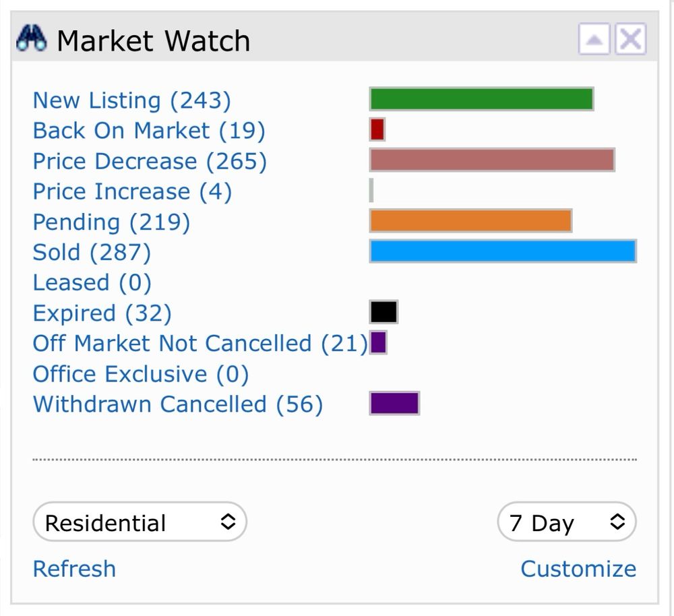Open the Pending (219) listings

[112, 222]
